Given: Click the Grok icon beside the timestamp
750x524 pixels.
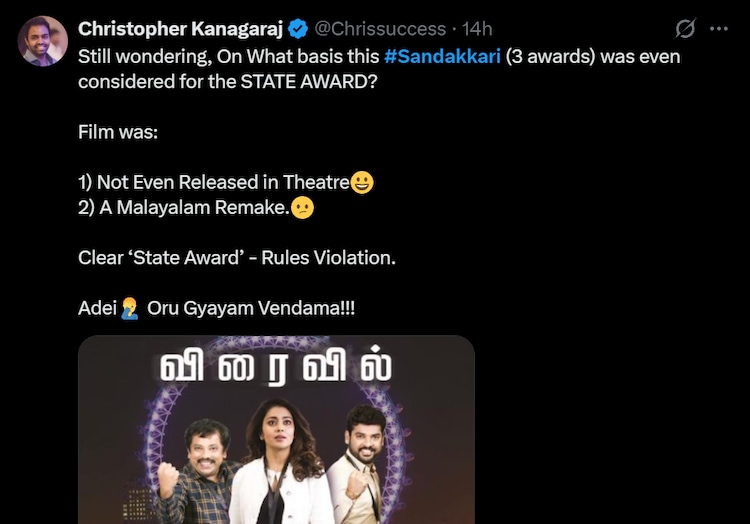Looking at the screenshot, I should click(x=687, y=29).
